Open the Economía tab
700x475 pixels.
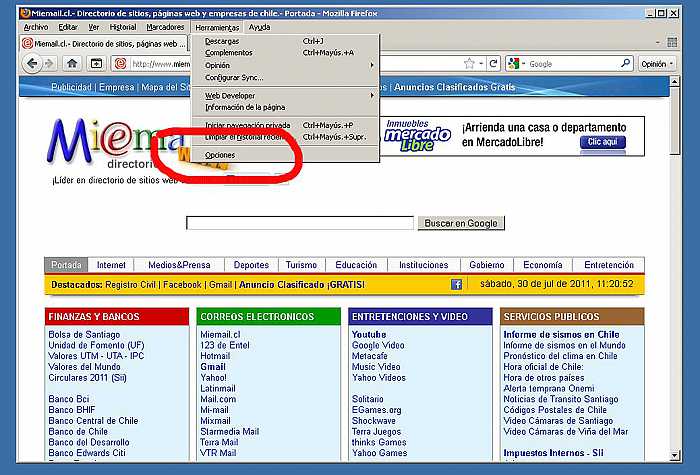click(x=543, y=265)
